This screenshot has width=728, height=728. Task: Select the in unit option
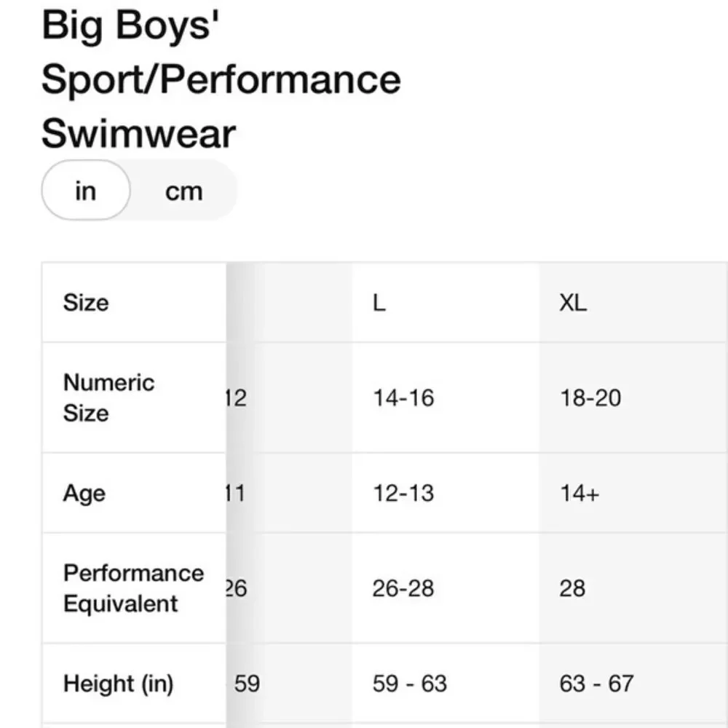tap(86, 190)
